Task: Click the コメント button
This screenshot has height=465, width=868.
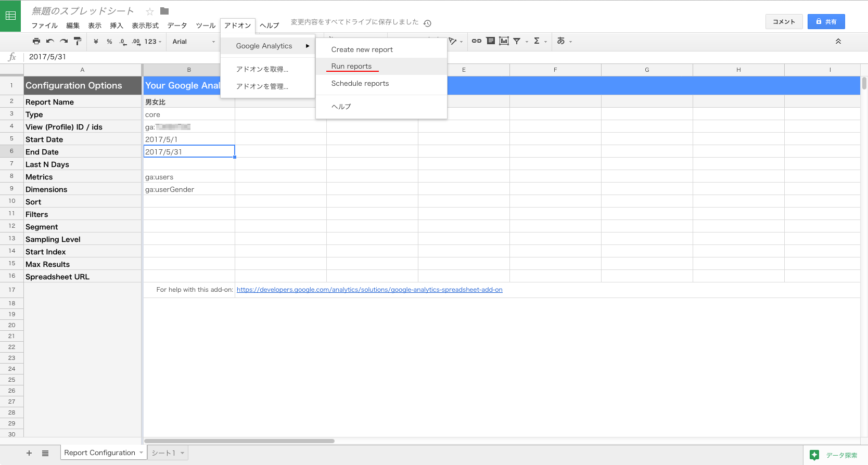Action: [784, 21]
